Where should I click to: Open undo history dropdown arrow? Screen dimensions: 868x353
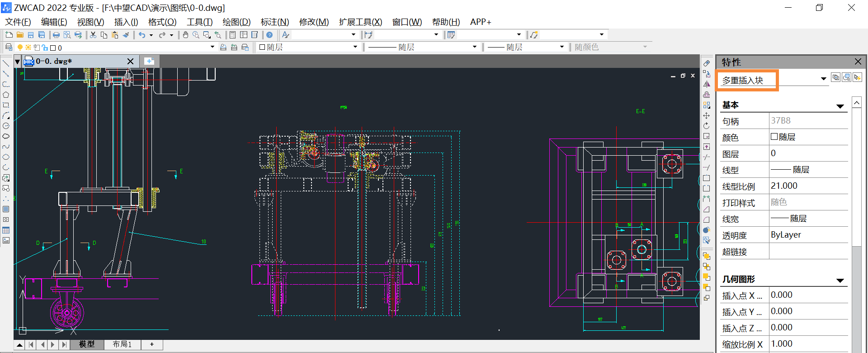pyautogui.click(x=151, y=35)
